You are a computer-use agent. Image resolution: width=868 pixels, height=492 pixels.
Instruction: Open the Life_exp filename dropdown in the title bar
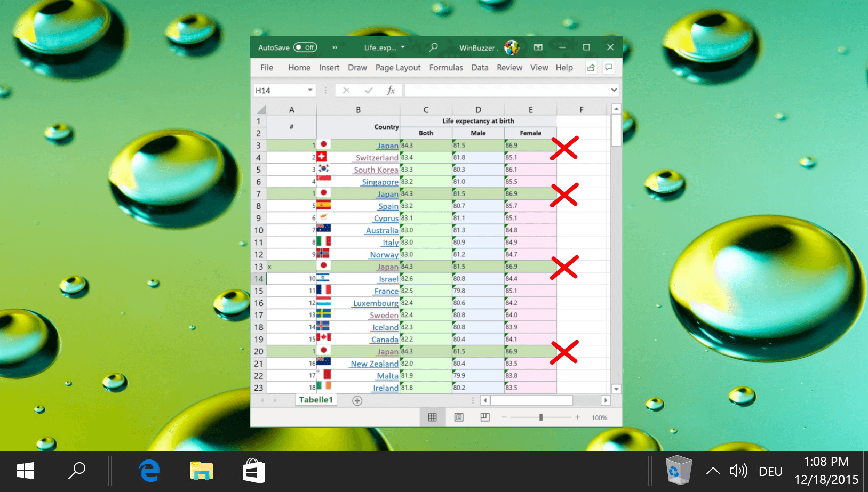[404, 47]
